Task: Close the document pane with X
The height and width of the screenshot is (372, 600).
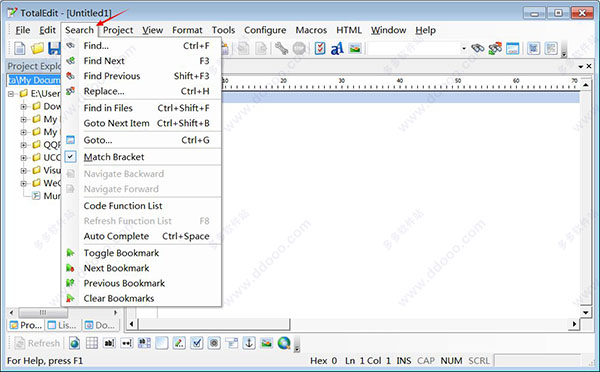Action: tap(589, 67)
